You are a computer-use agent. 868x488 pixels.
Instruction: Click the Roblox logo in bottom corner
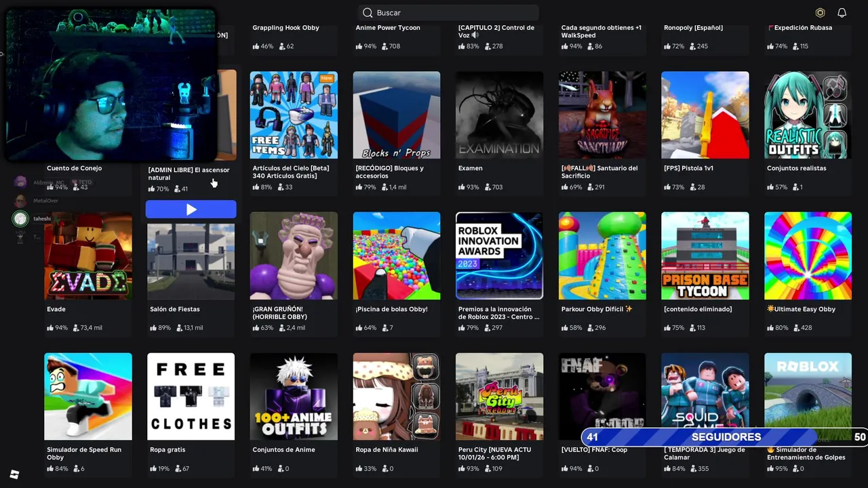(14, 474)
